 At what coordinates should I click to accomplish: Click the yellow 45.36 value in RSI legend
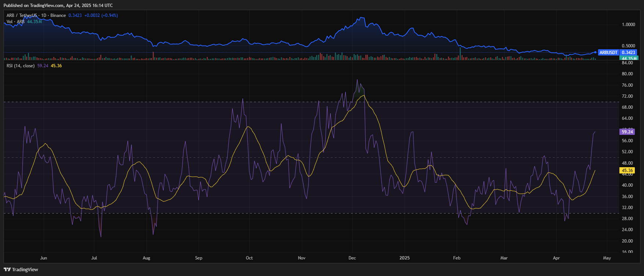tap(56, 66)
